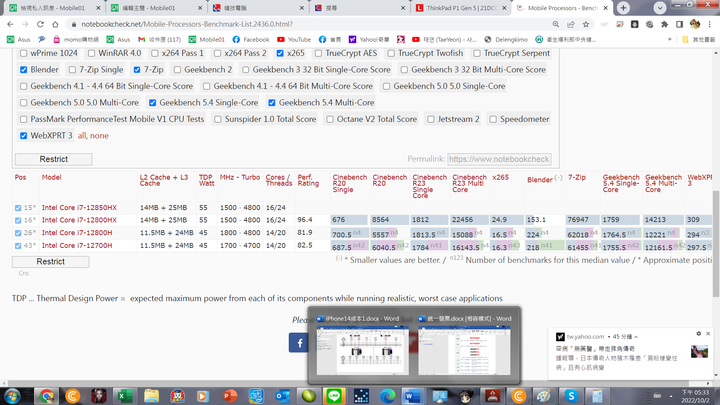This screenshot has height=405, width=720.
Task: Sort table by TDP Watt header
Action: click(207, 180)
